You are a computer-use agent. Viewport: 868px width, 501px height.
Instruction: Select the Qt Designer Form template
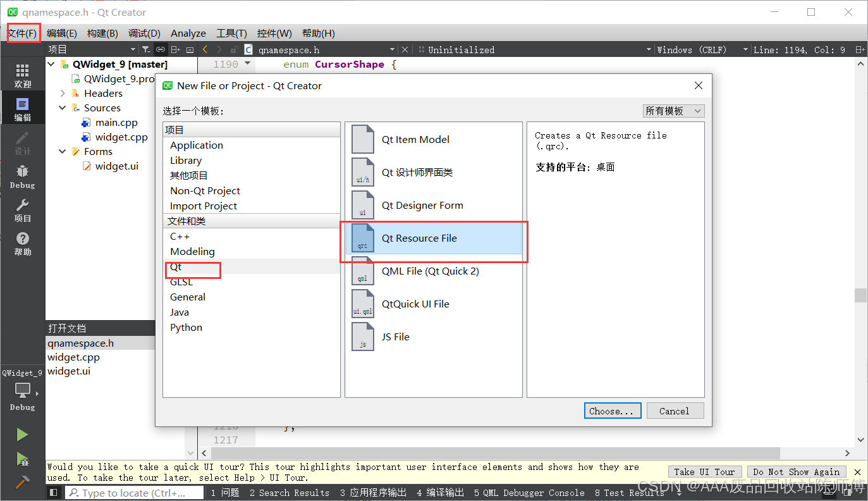click(434, 205)
